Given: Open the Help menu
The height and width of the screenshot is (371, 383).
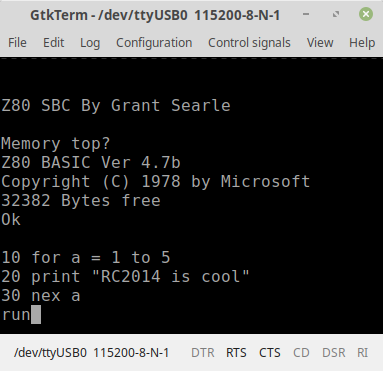Looking at the screenshot, I should coord(362,43).
